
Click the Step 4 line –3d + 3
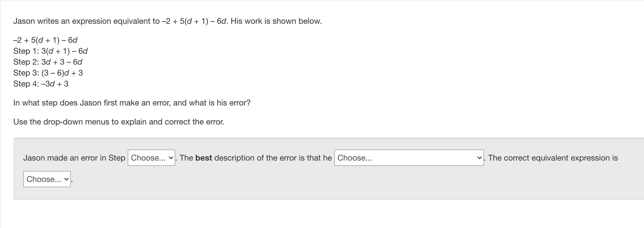(41, 84)
